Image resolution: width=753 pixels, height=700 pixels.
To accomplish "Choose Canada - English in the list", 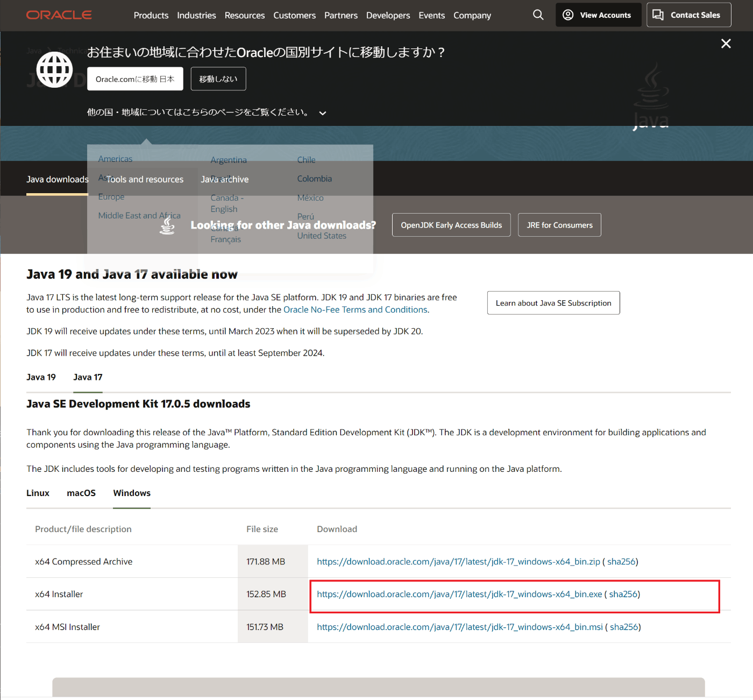I will click(227, 203).
